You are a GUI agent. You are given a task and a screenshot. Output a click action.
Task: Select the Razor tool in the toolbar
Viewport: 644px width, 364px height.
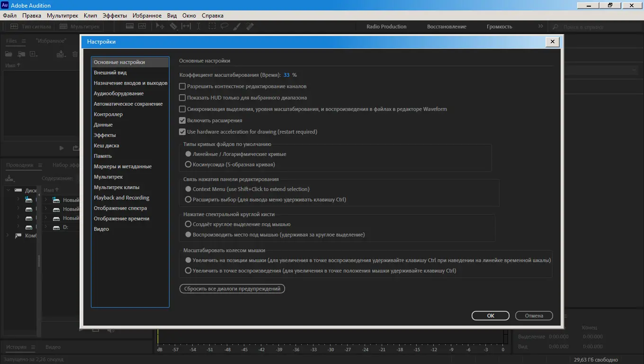(x=173, y=27)
